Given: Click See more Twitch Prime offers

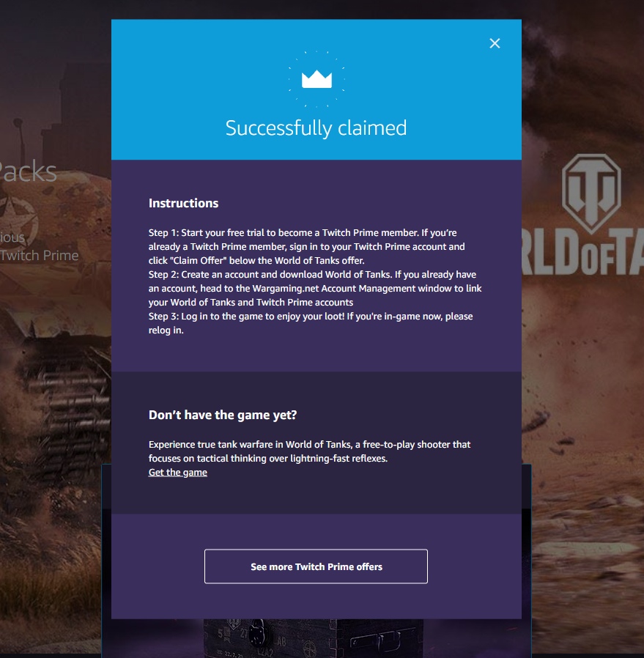Looking at the screenshot, I should (x=316, y=566).
